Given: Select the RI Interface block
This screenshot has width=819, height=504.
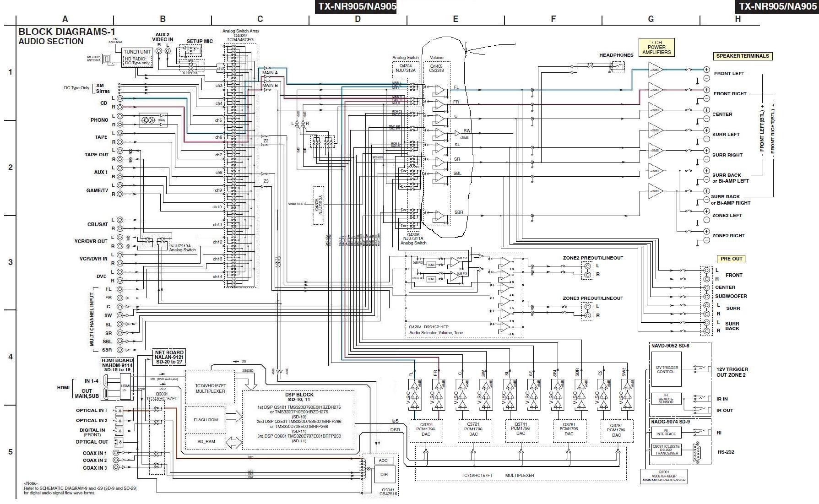Looking at the screenshot, I should pyautogui.click(x=666, y=433).
